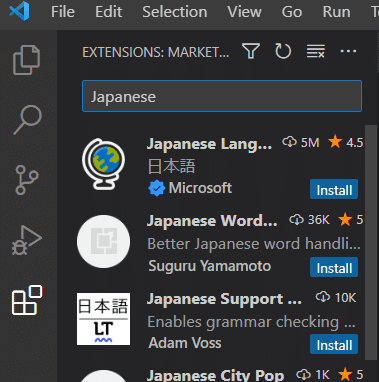
Task: Click the VS Code logo icon
Action: (19, 11)
